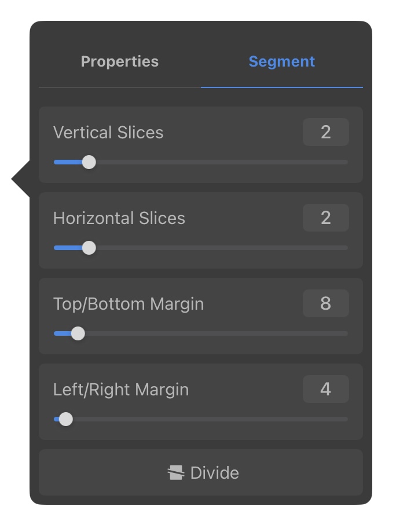Screen dimensions: 396x532
Task: Click the Divide icon
Action: point(176,472)
